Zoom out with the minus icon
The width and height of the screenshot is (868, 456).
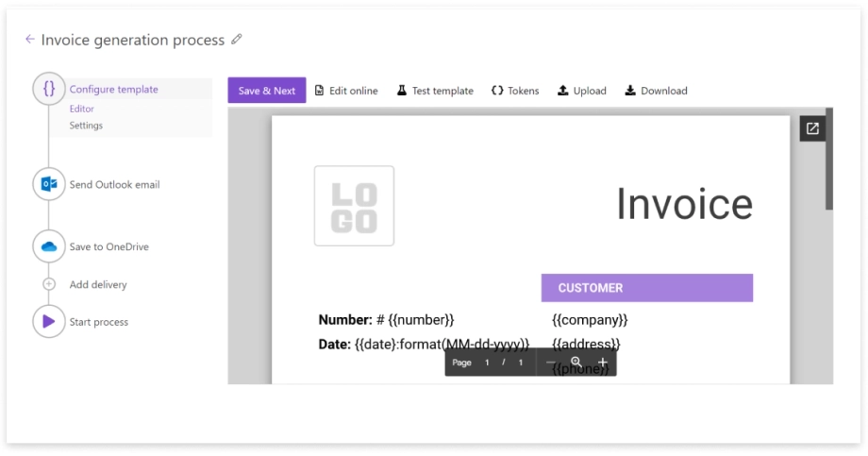(x=550, y=363)
